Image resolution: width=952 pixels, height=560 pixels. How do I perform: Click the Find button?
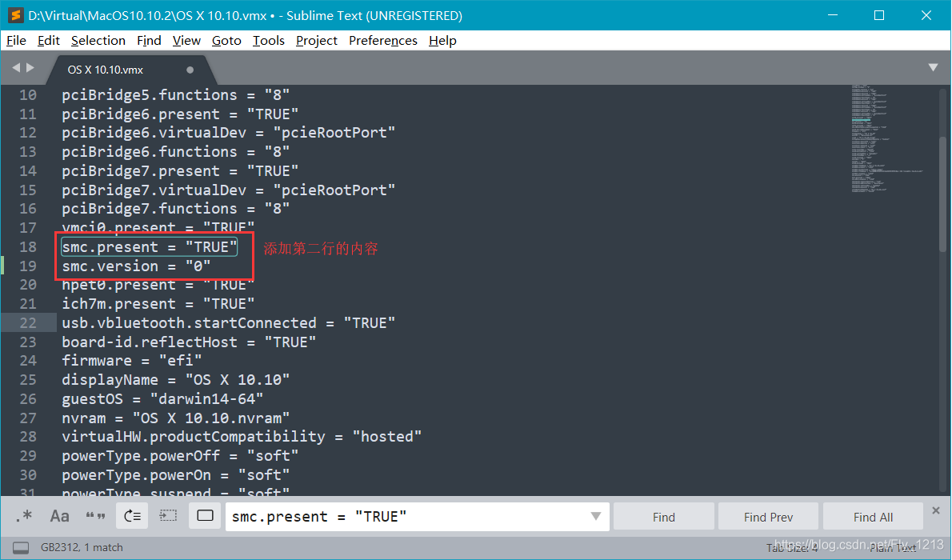coord(664,517)
